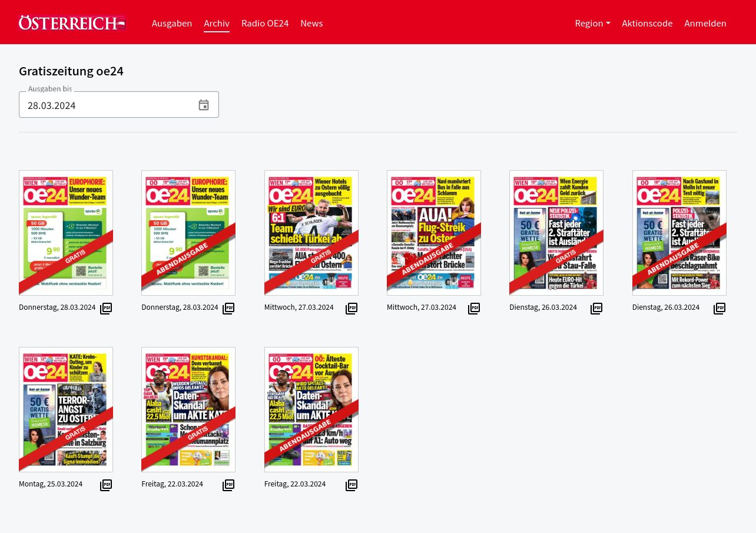Screen dimensions: 756x533
Task: Click the Montag, 25.03.2024 date label
Action: (x=51, y=484)
